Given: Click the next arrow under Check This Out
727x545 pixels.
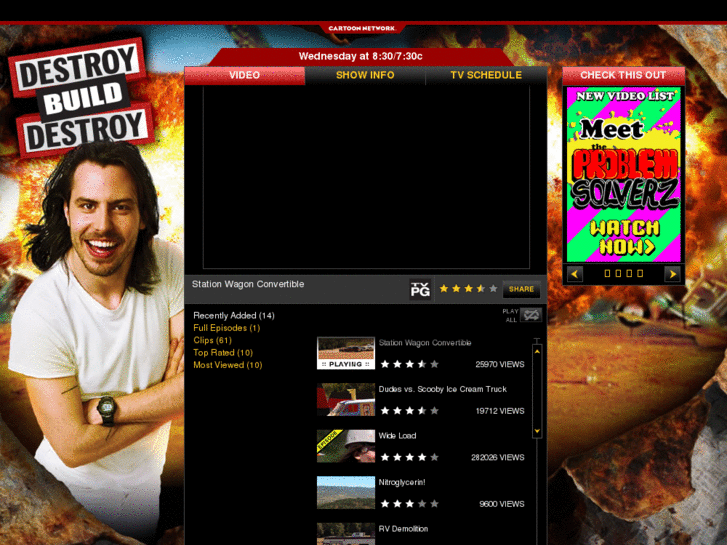Looking at the screenshot, I should 672,274.
